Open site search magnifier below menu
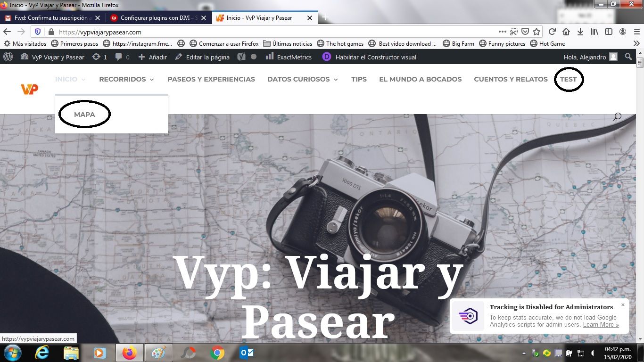 click(617, 116)
